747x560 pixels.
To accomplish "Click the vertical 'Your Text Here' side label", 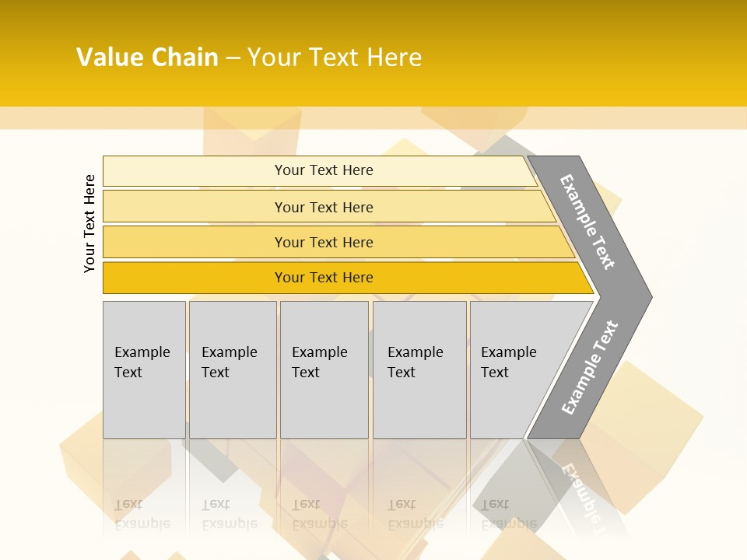I will [x=89, y=223].
